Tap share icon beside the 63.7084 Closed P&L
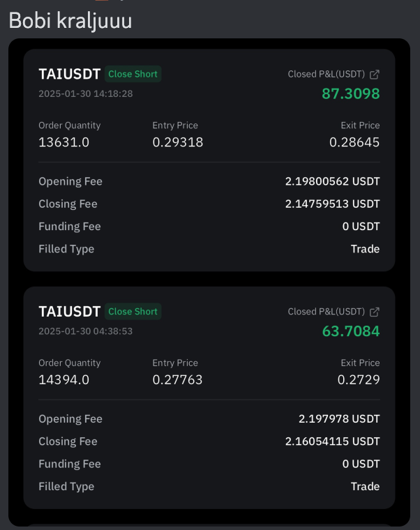The height and width of the screenshot is (530, 420). [x=375, y=312]
